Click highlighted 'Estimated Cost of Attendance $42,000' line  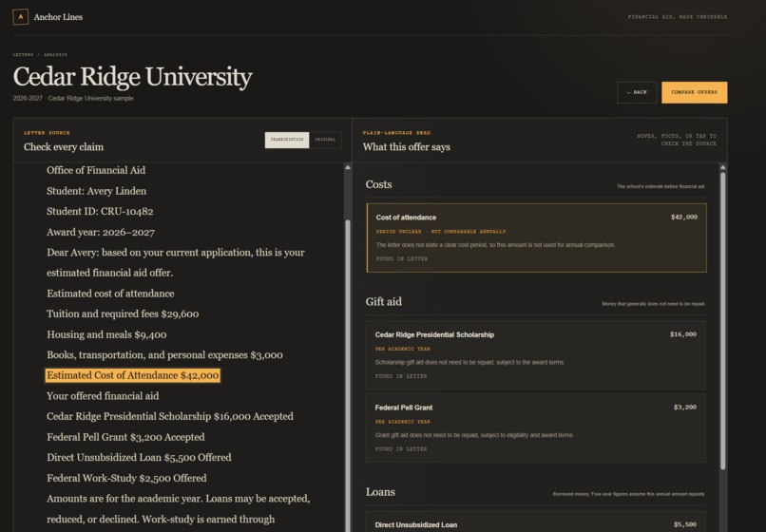[x=132, y=375]
